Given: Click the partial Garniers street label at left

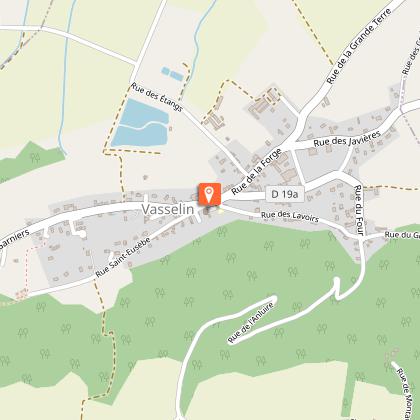Looking at the screenshot, I should tap(14, 239).
